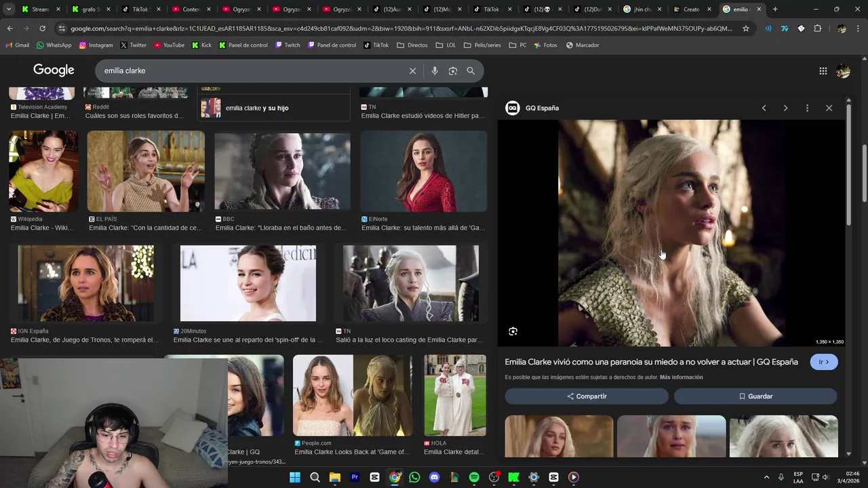Open the Google account avatar
The height and width of the screenshot is (488, 868).
(x=843, y=70)
